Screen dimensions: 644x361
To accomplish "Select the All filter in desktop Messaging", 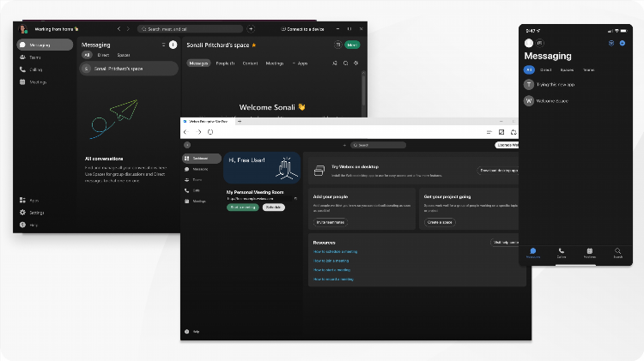I will click(x=87, y=55).
